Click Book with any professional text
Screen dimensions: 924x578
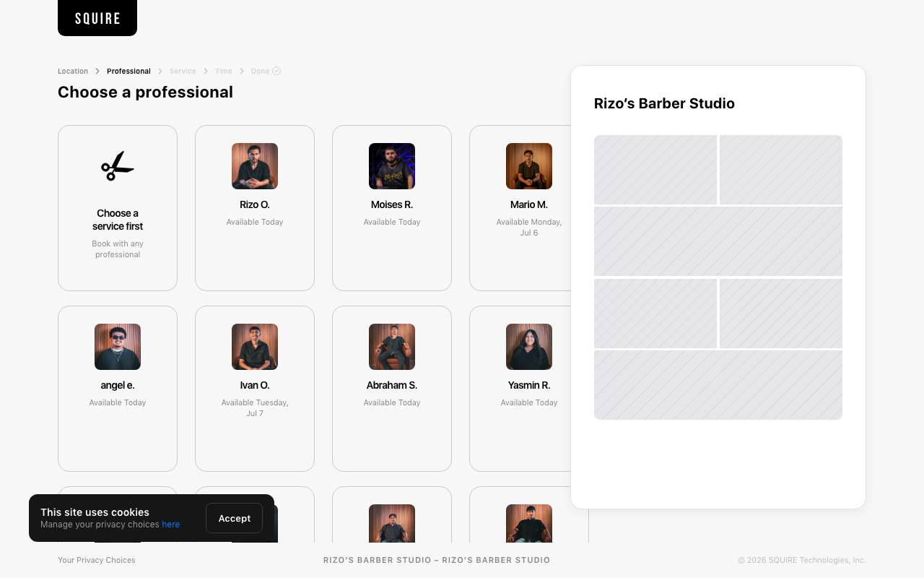tap(118, 249)
